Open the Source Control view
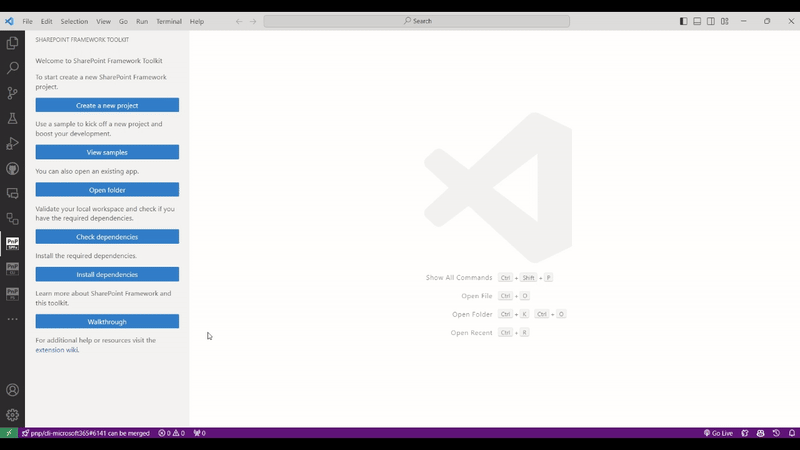The width and height of the screenshot is (800, 450). tap(12, 93)
